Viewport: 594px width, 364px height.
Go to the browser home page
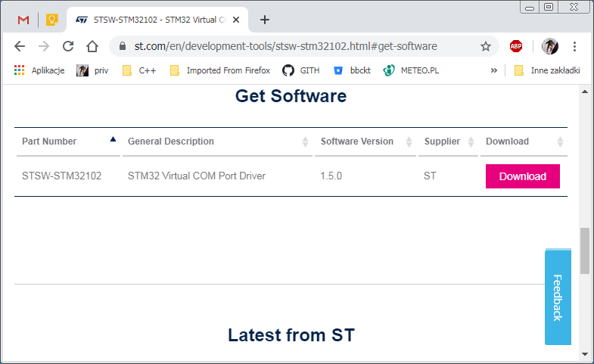click(x=92, y=46)
